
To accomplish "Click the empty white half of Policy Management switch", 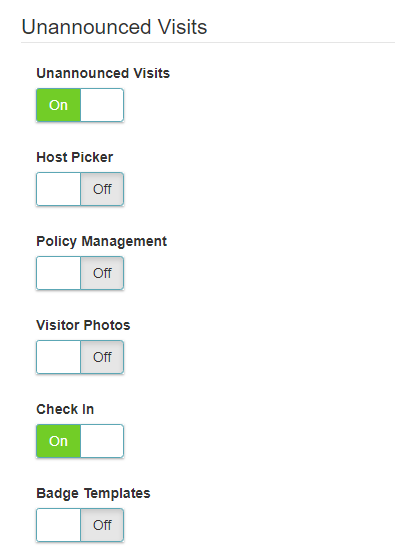I will click(59, 273).
